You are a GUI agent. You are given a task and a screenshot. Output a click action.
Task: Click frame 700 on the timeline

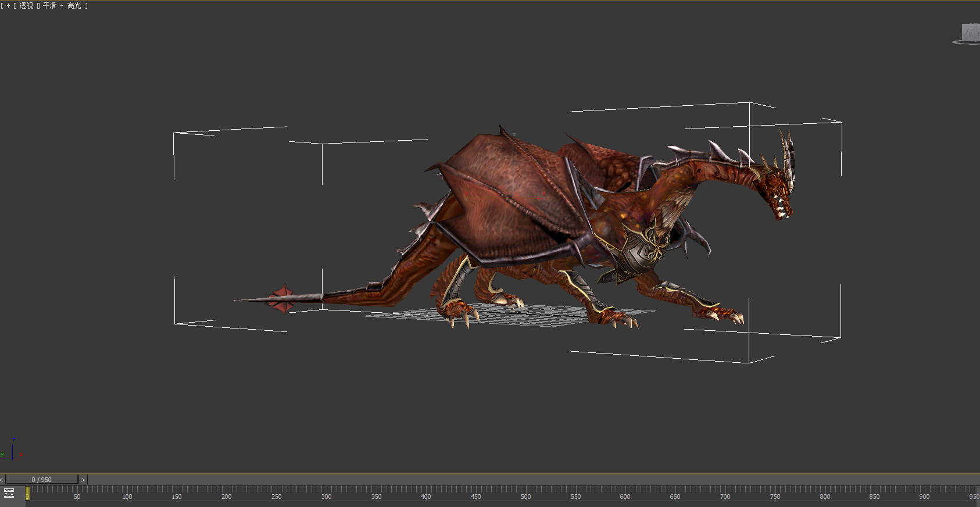[725, 497]
